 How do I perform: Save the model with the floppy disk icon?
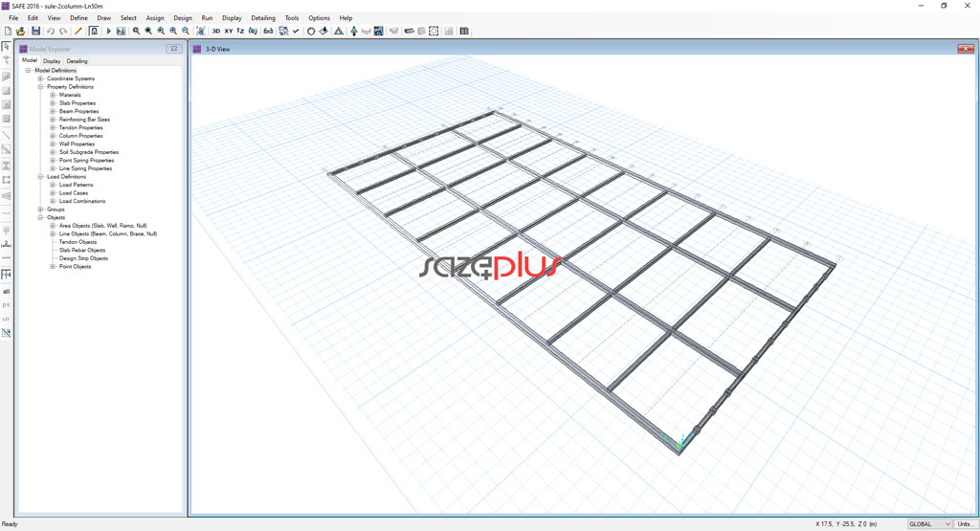point(35,31)
